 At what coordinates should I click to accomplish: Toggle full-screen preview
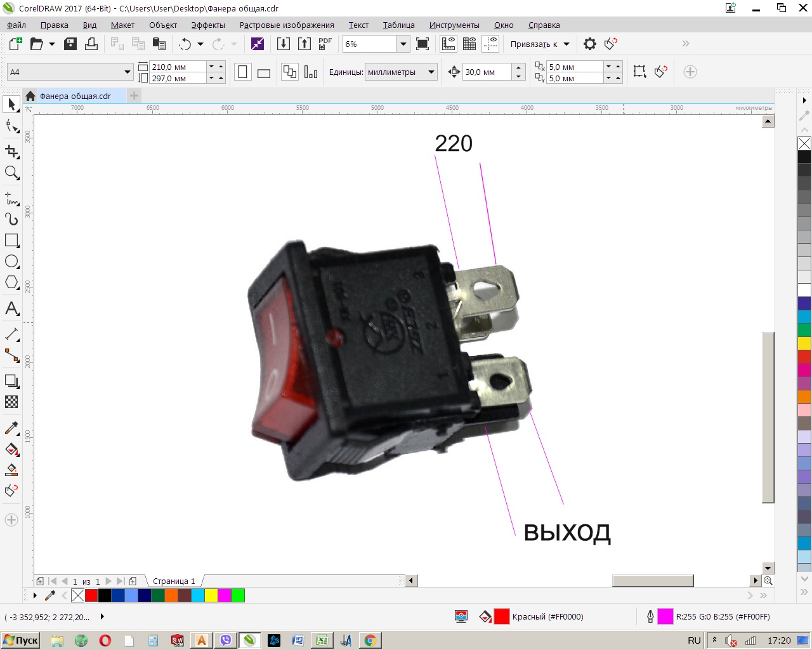click(x=422, y=44)
